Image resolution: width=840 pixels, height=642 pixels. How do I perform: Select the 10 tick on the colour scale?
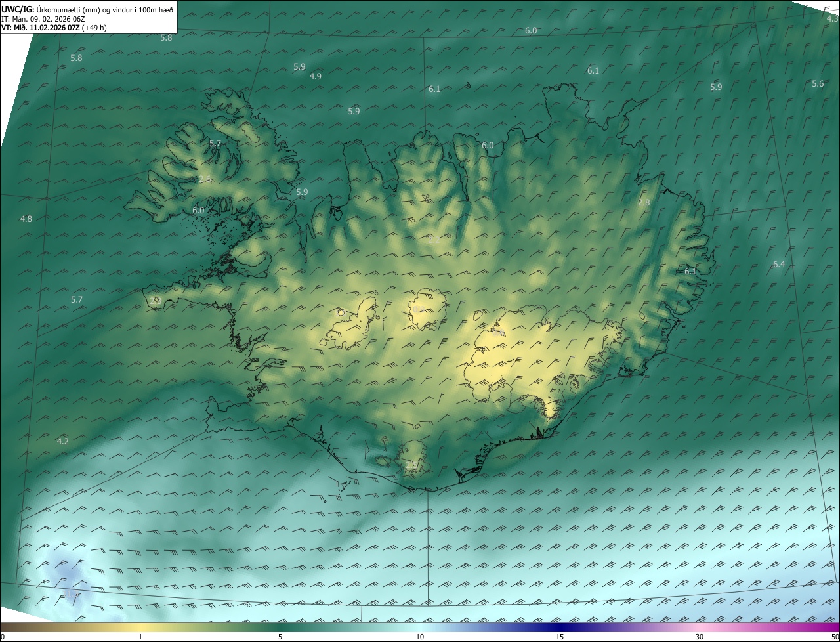click(420, 637)
